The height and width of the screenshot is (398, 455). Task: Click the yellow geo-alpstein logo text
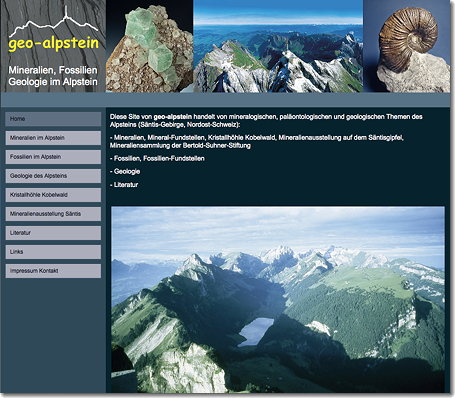[x=53, y=44]
